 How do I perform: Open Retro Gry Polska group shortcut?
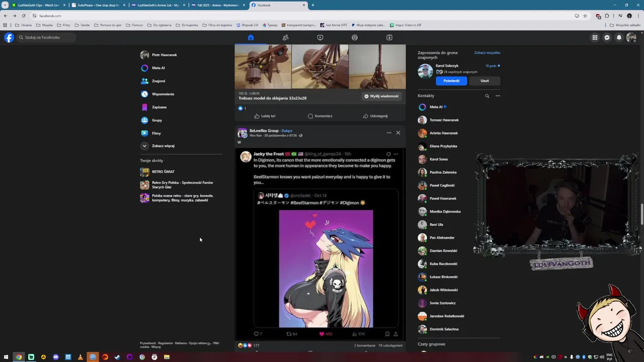point(181,185)
